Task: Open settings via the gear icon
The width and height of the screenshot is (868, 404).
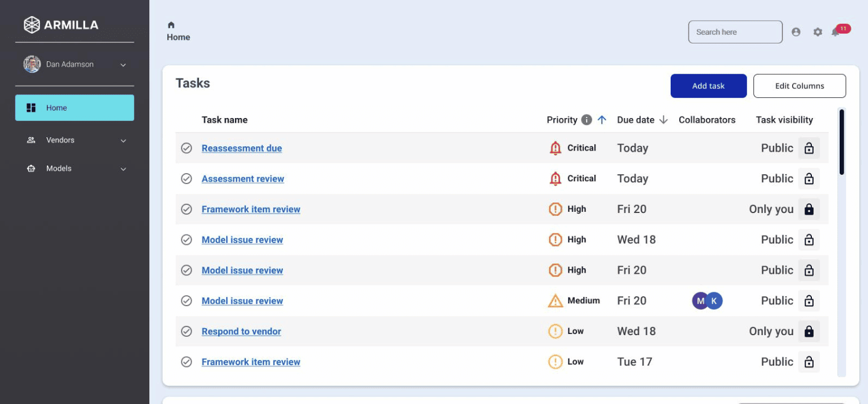Action: [x=818, y=32]
